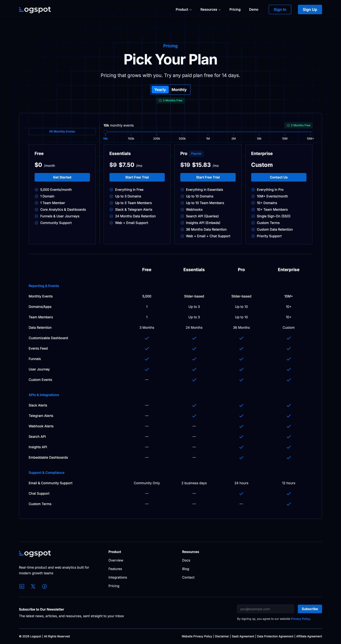Click the Support & Compliance section heading
Screen dimensions: 341x644
click(x=46, y=473)
